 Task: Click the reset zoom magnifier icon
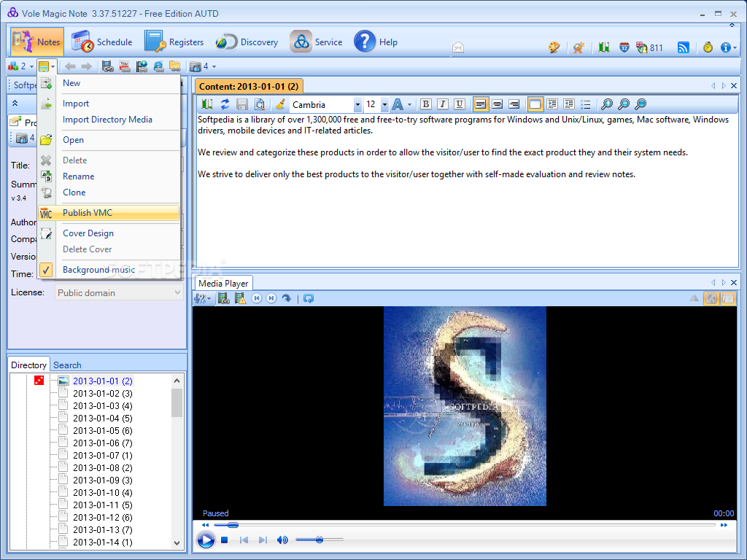[640, 104]
